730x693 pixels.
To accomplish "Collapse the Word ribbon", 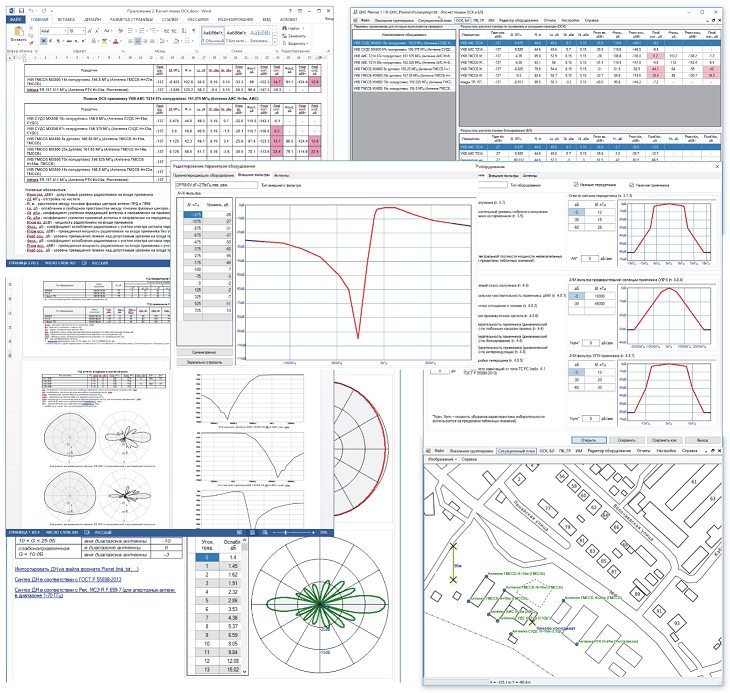I will (x=328, y=51).
